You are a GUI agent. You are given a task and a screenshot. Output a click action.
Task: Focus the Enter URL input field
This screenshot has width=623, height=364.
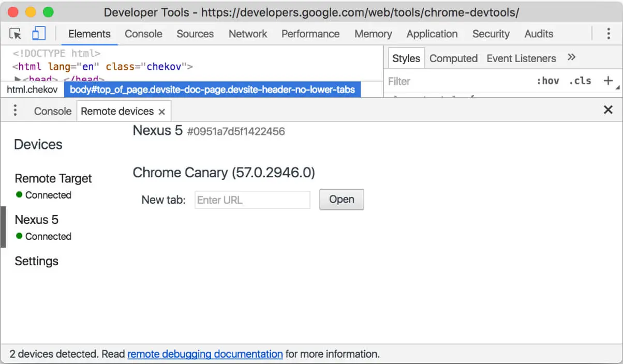point(252,200)
